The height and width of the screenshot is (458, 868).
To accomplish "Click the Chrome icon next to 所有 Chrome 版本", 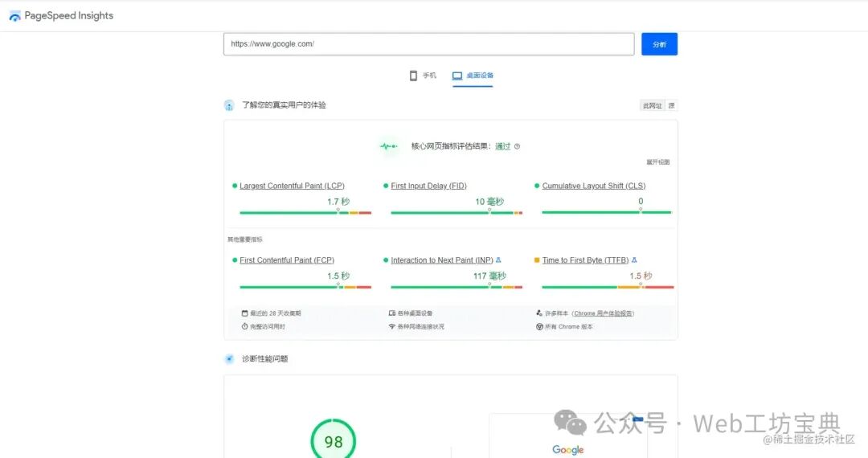I will (539, 326).
